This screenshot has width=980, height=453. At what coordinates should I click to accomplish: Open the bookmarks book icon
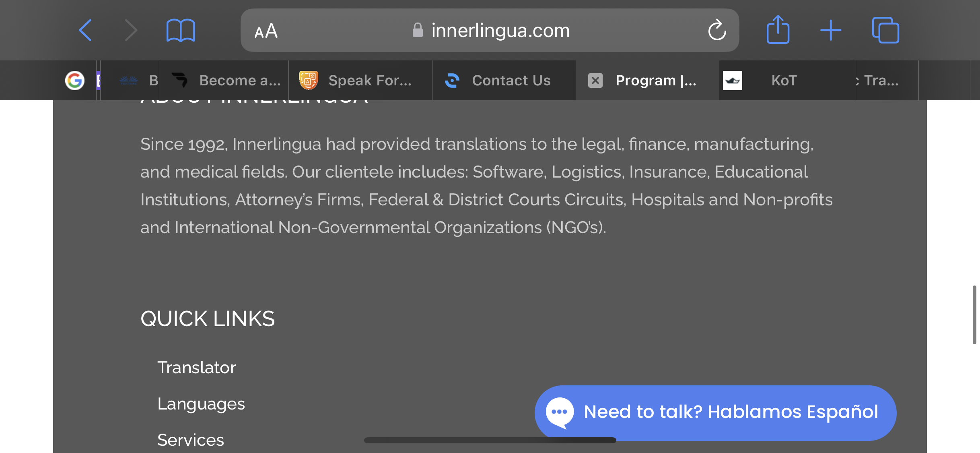[x=181, y=30]
